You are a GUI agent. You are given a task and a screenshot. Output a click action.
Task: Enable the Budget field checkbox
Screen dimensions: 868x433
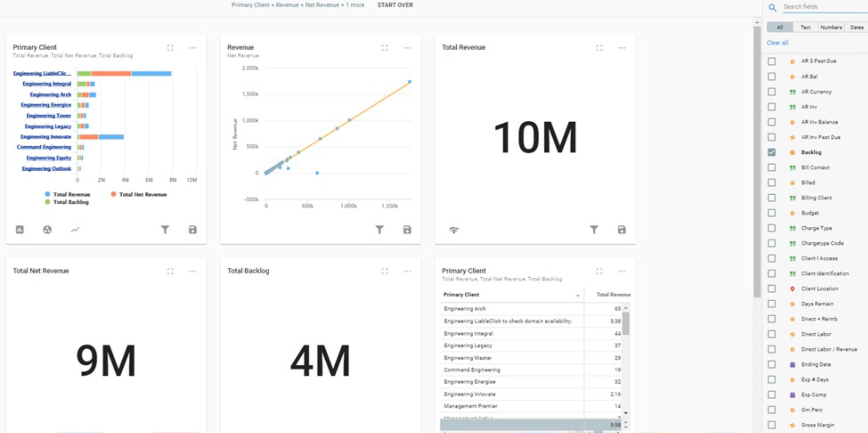tap(772, 213)
